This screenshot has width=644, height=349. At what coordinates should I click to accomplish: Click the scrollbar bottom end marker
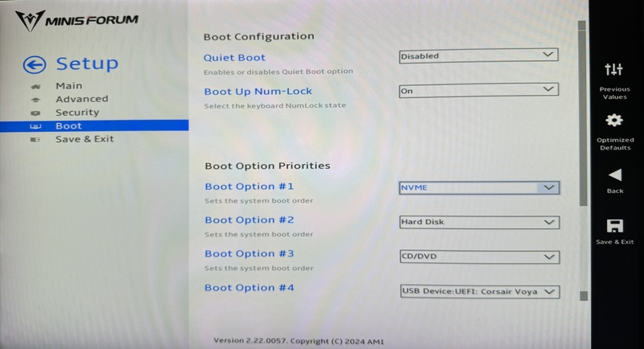tap(584, 296)
